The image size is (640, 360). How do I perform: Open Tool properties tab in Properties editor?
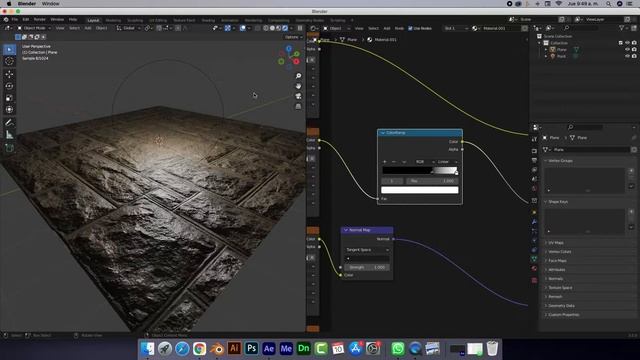534,140
